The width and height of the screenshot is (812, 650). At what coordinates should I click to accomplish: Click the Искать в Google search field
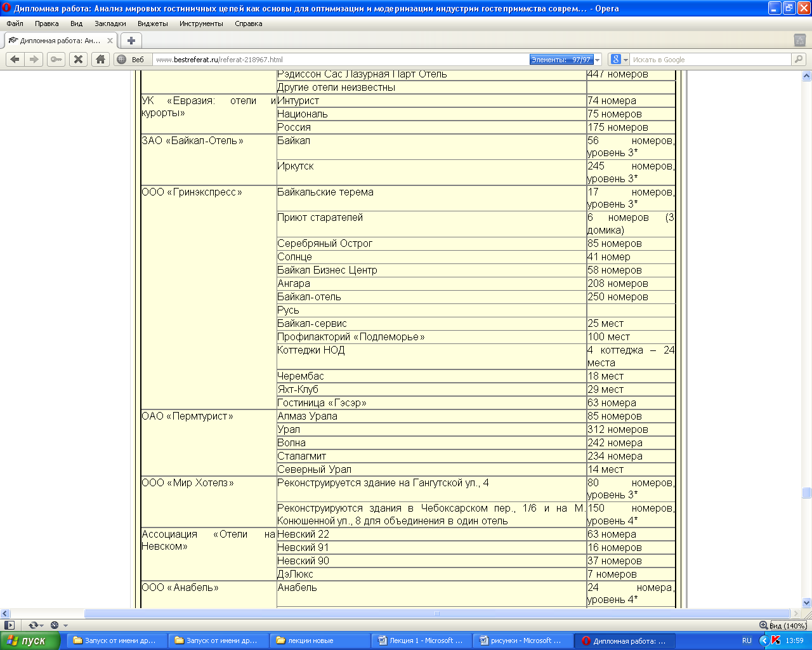click(x=710, y=60)
